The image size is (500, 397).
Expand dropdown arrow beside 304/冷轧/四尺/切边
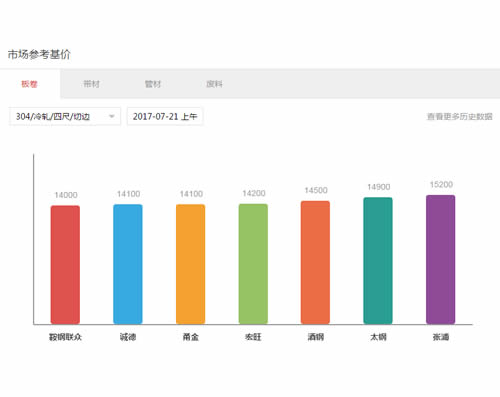click(112, 116)
